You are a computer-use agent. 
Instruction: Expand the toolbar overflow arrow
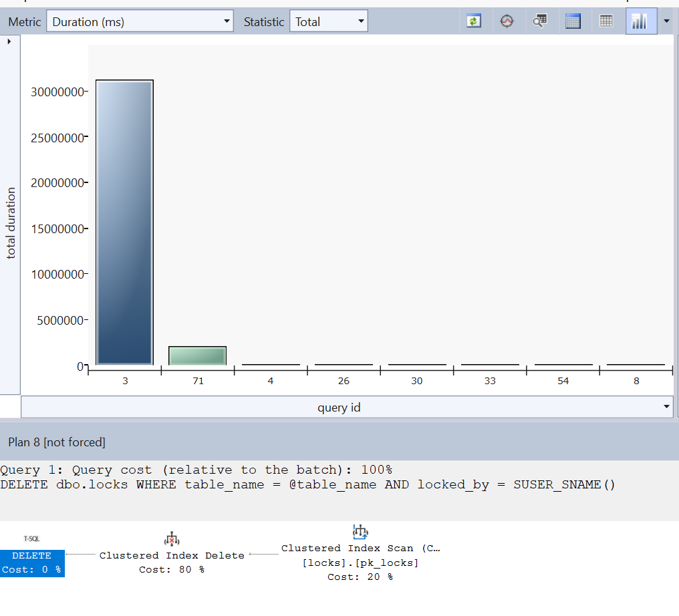(666, 21)
